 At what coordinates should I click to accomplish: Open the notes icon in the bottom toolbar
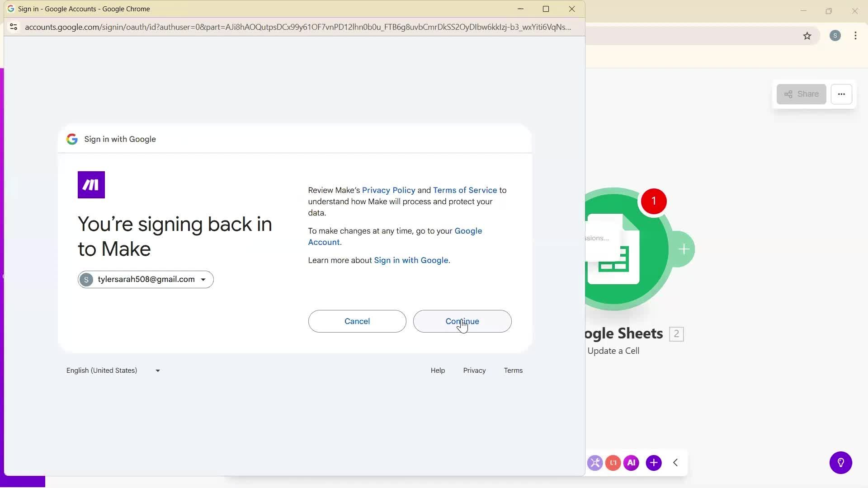[613, 463]
